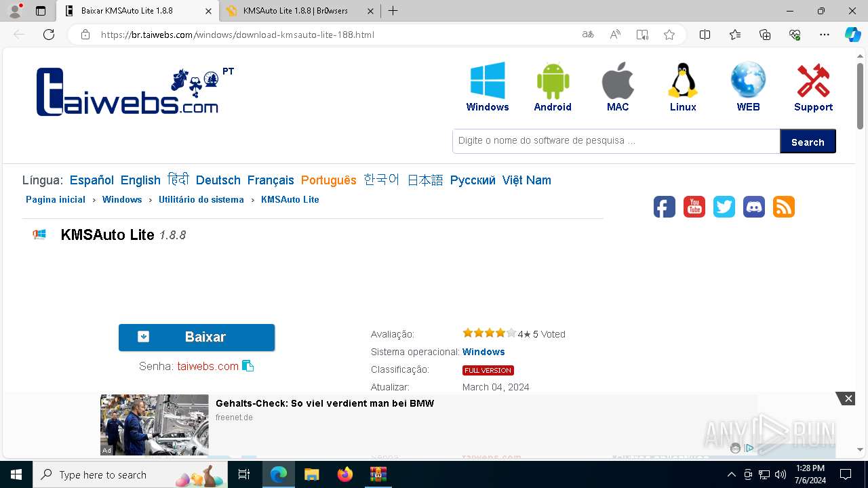
Task: Open Utilitário do sistema breadcrumb
Action: click(x=201, y=199)
